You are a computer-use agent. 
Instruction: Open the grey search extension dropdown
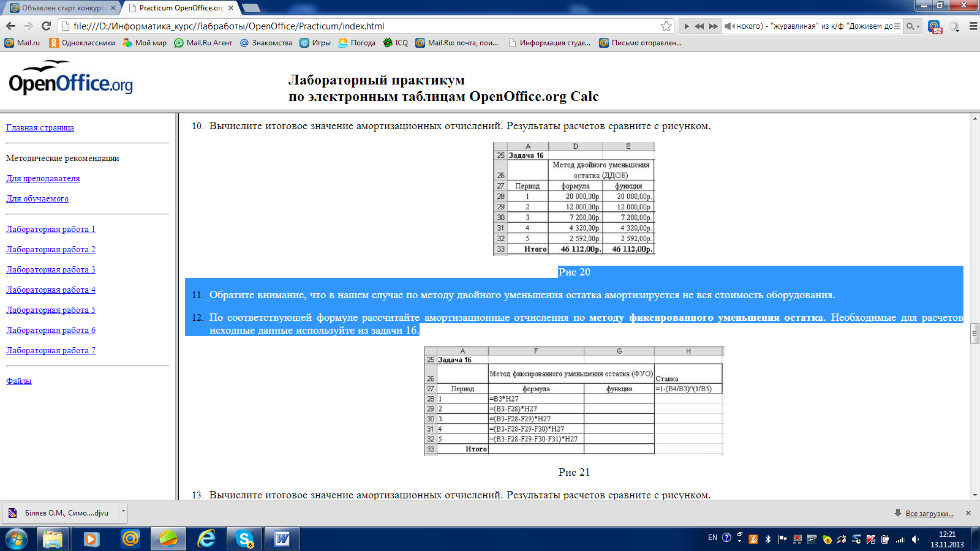[954, 26]
